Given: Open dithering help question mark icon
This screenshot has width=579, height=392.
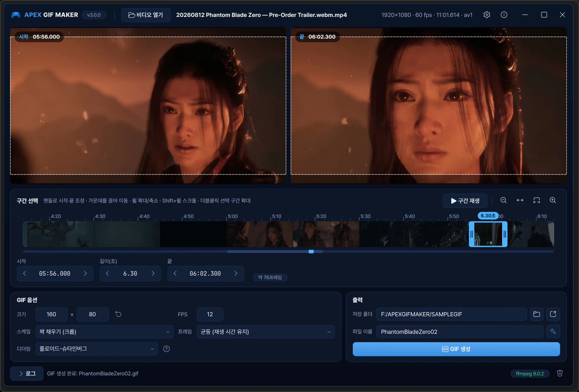Looking at the screenshot, I should [x=166, y=349].
